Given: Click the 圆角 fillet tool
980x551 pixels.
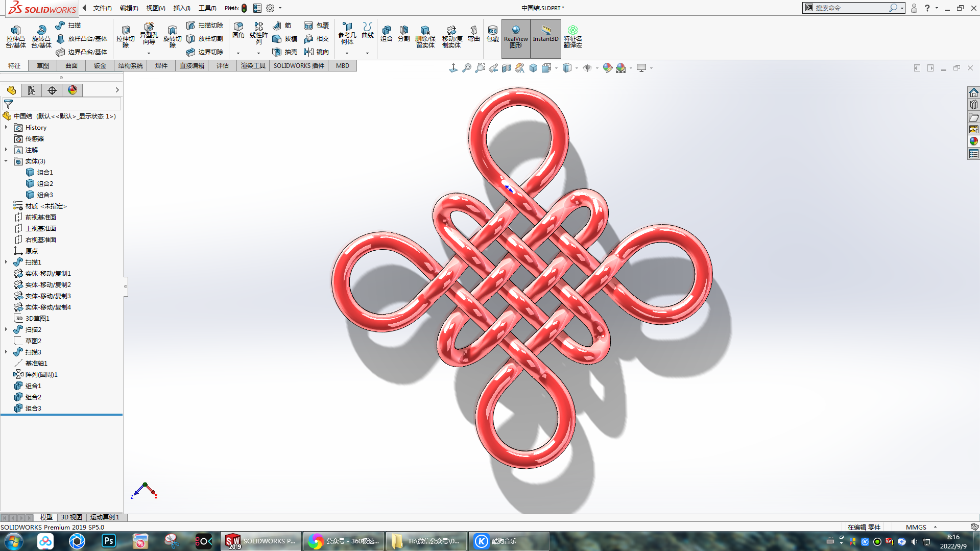Looking at the screenshot, I should click(x=238, y=31).
